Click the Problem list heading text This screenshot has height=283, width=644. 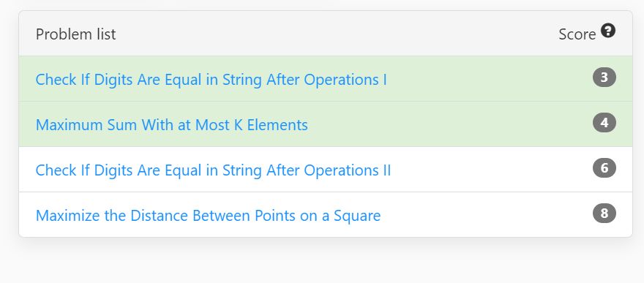pyautogui.click(x=76, y=34)
